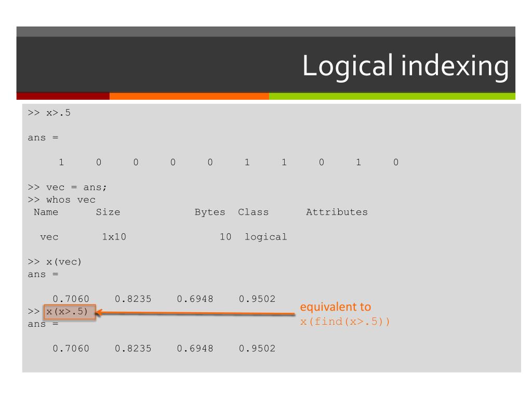This screenshot has height=399, width=532.
Task: Click the "Attributes" column header
Action: (x=337, y=212)
